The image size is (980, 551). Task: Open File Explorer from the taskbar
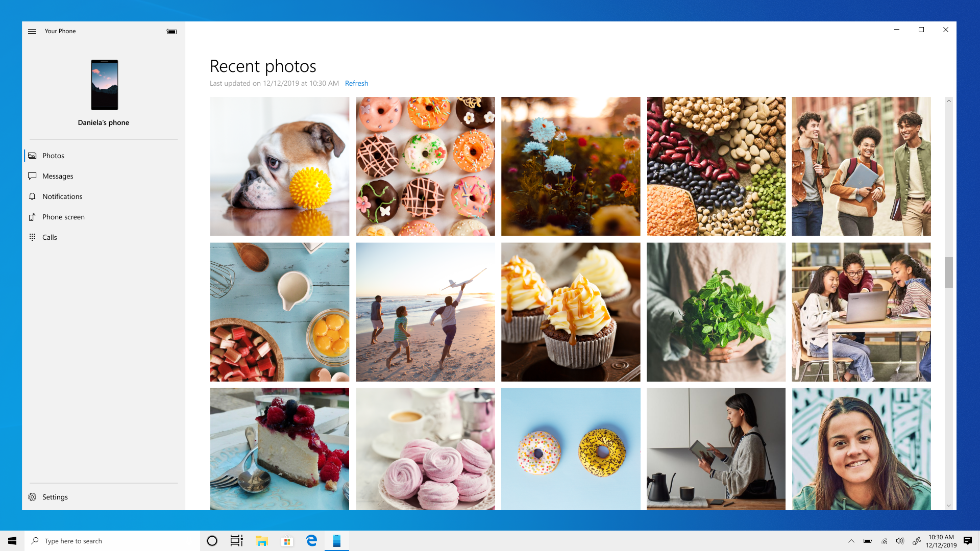[x=262, y=541]
